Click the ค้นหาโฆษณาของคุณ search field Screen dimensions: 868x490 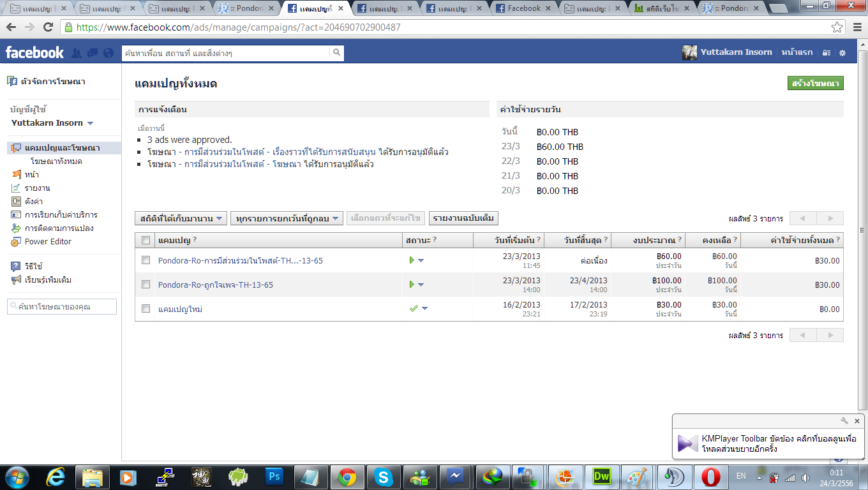coord(62,307)
